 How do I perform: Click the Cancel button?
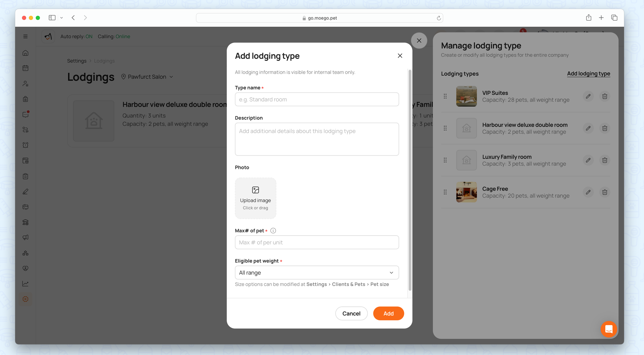(351, 313)
